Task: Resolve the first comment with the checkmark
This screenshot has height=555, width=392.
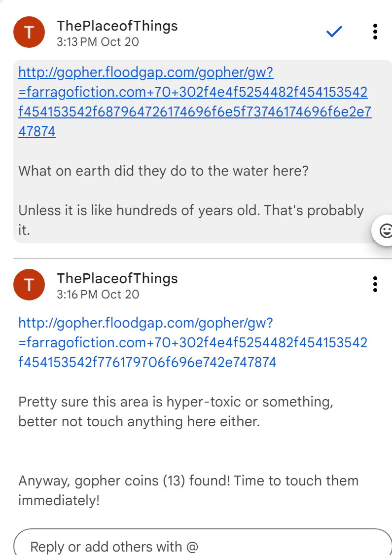Action: [334, 32]
